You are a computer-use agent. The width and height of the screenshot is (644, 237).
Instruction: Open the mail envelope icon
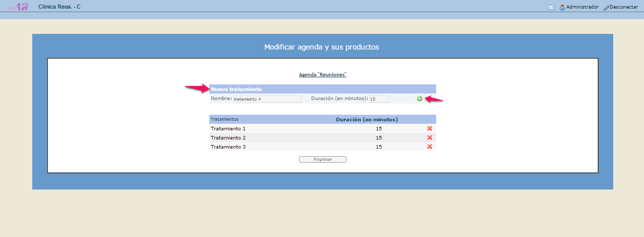point(551,8)
